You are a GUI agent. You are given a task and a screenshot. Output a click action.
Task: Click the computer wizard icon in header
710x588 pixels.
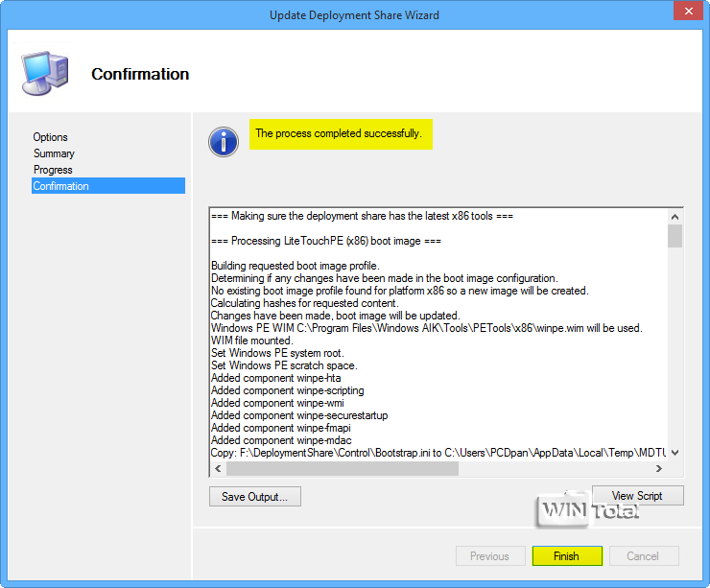tap(45, 73)
